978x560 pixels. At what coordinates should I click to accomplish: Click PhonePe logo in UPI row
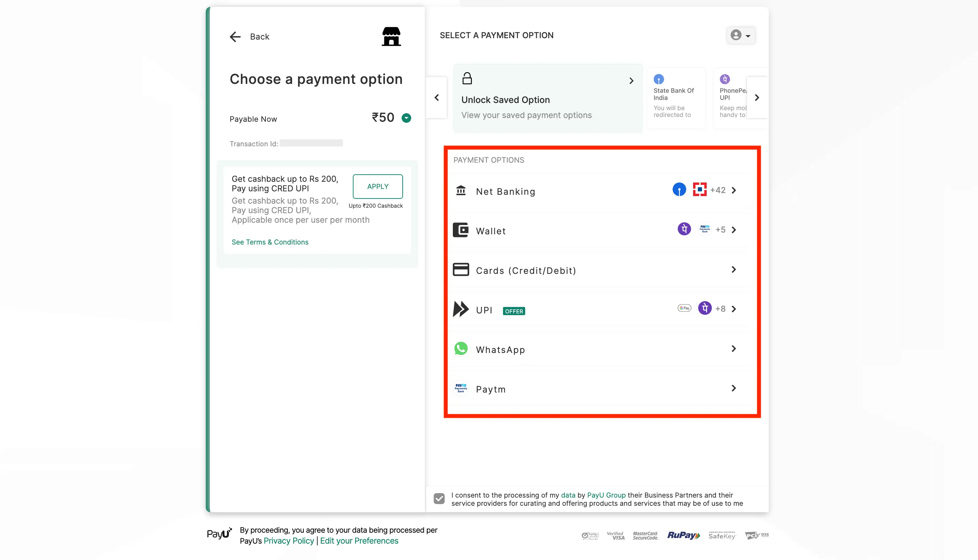[x=704, y=308]
